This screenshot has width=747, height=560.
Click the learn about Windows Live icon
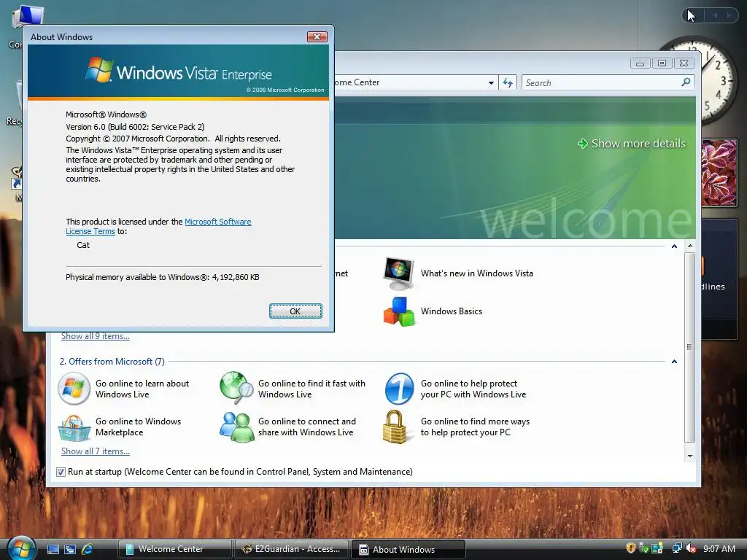(x=74, y=389)
